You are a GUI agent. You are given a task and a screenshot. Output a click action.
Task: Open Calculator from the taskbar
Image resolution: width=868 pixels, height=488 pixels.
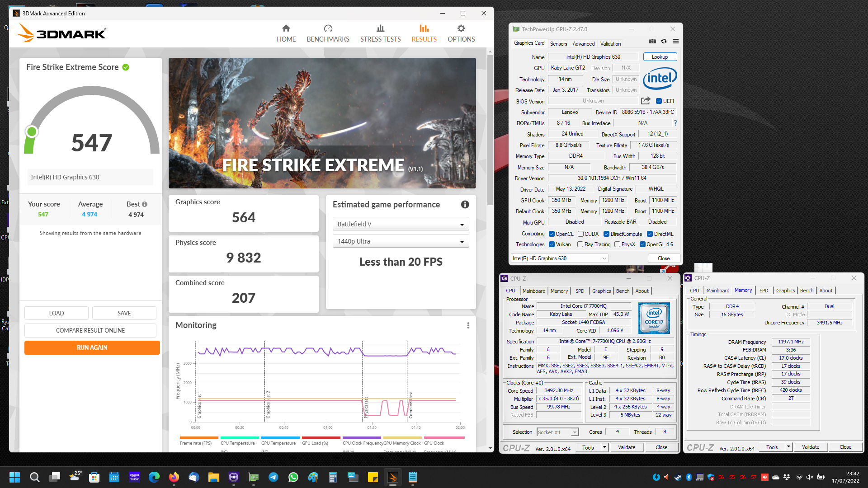click(x=333, y=477)
